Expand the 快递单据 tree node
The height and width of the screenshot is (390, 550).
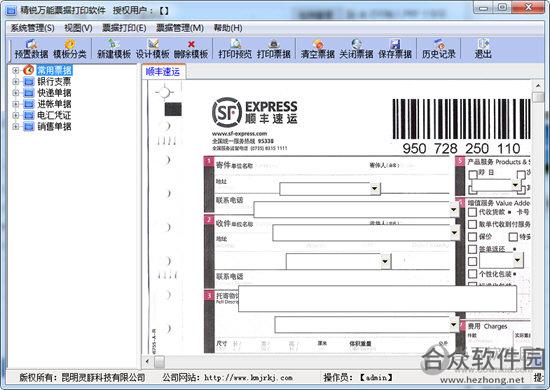15,93
